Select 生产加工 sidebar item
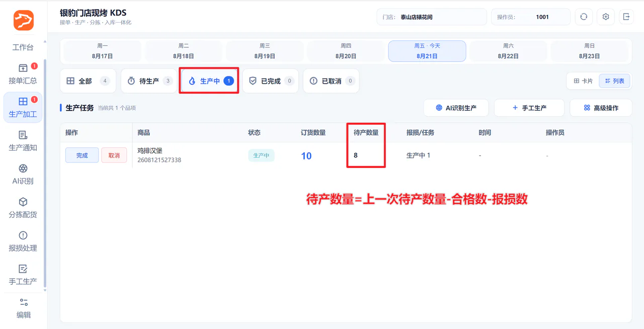 23,107
